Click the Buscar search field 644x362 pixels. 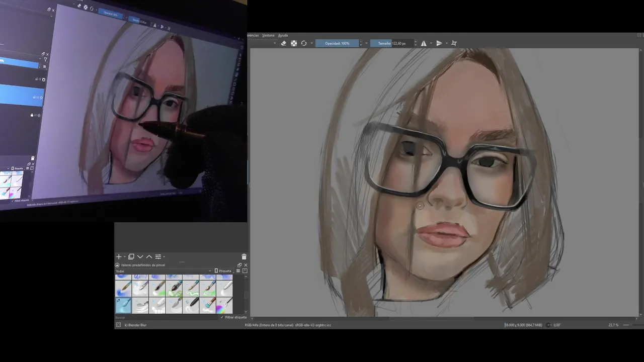[166, 317]
